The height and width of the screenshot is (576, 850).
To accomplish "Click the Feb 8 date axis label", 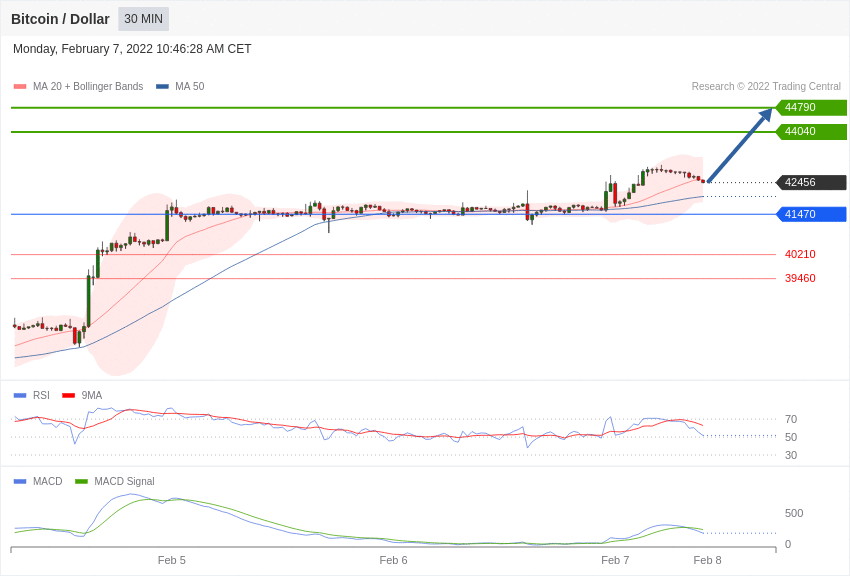I will [x=707, y=560].
